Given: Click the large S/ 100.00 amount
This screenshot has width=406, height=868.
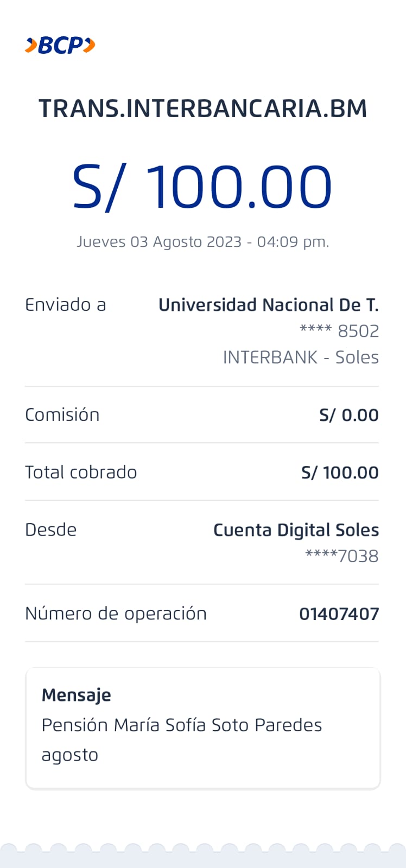Looking at the screenshot, I should click(202, 187).
